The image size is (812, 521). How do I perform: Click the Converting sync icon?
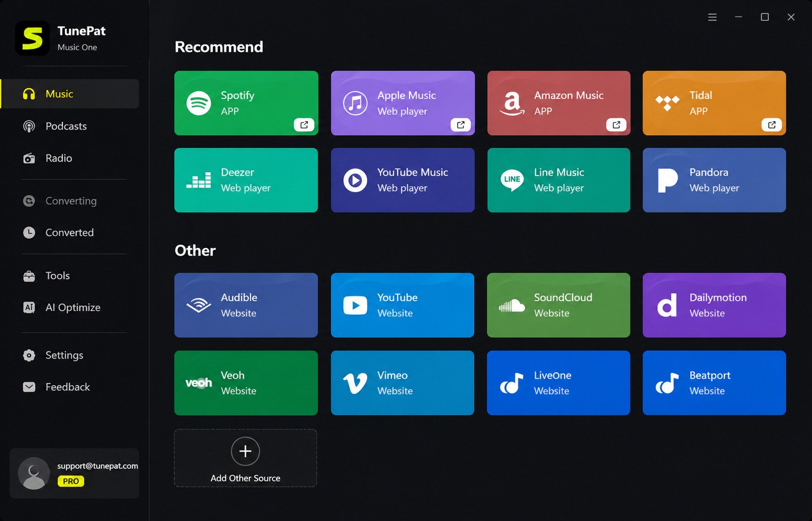click(29, 201)
